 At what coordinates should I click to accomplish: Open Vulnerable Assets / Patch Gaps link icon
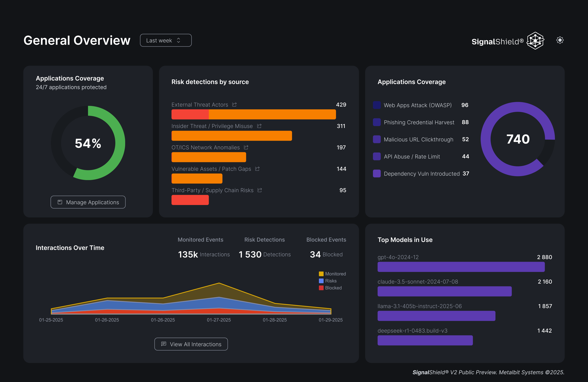pyautogui.click(x=257, y=169)
